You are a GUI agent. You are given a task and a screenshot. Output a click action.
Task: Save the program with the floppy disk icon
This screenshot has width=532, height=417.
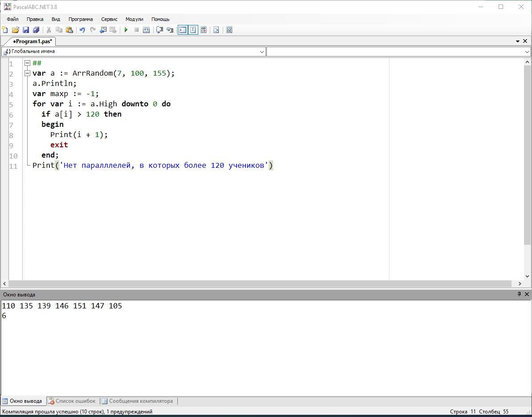25,30
